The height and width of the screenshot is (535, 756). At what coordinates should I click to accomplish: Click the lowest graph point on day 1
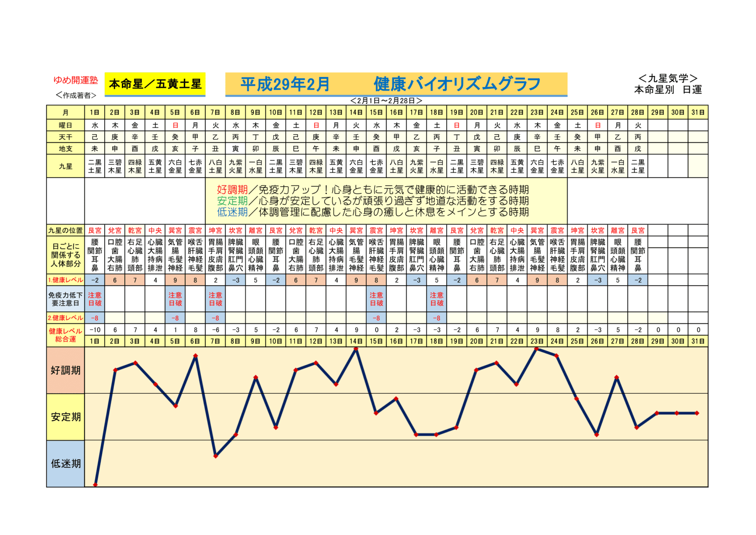(95, 485)
